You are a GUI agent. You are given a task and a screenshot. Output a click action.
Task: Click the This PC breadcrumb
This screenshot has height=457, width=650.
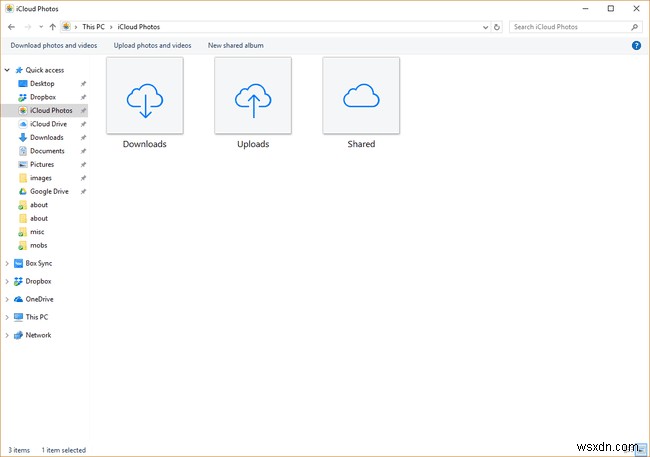tap(93, 27)
